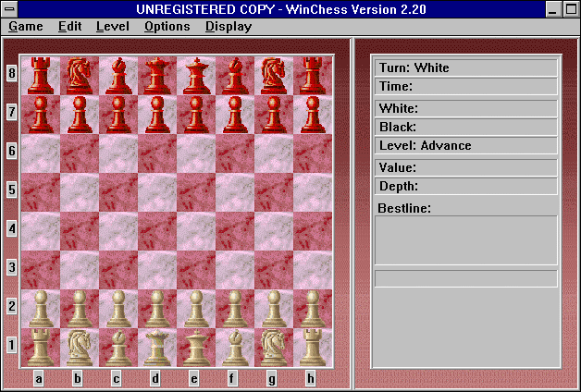Click the file 'h' label
581x392 pixels.
click(x=311, y=379)
